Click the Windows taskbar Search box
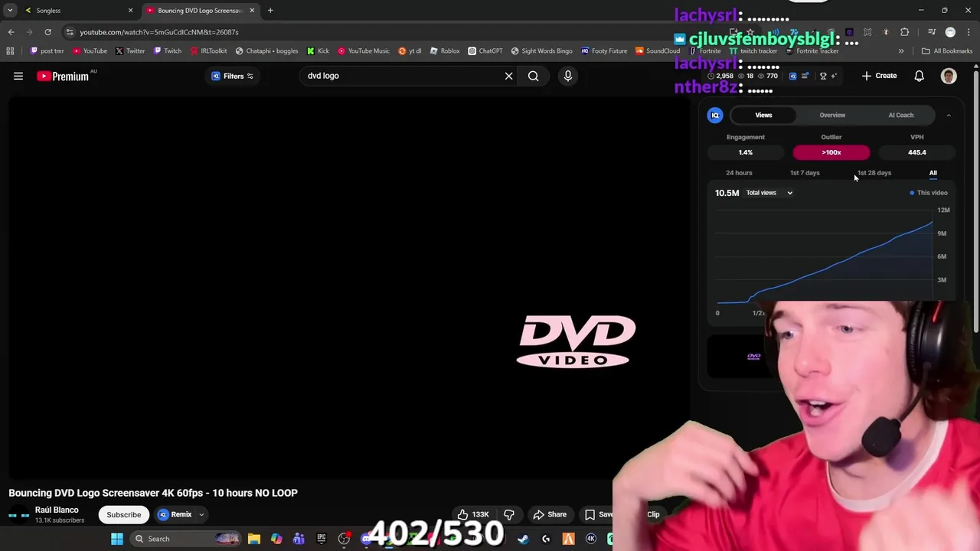 click(186, 539)
